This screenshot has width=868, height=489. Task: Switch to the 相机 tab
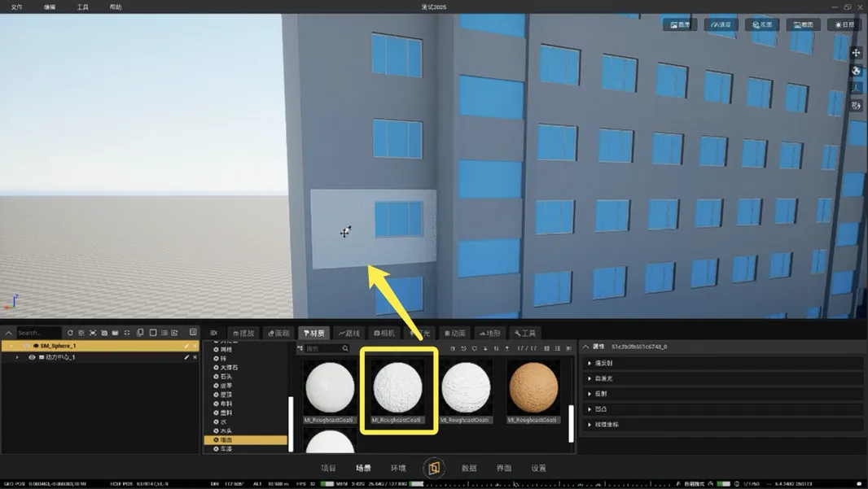[384, 333]
